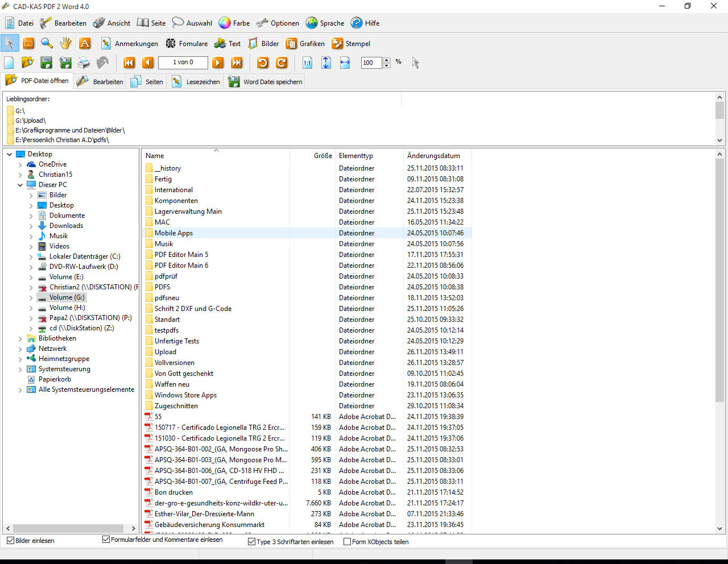Image resolution: width=728 pixels, height=564 pixels.
Task: Expand the Bibliotheken tree node
Action: tap(20, 338)
